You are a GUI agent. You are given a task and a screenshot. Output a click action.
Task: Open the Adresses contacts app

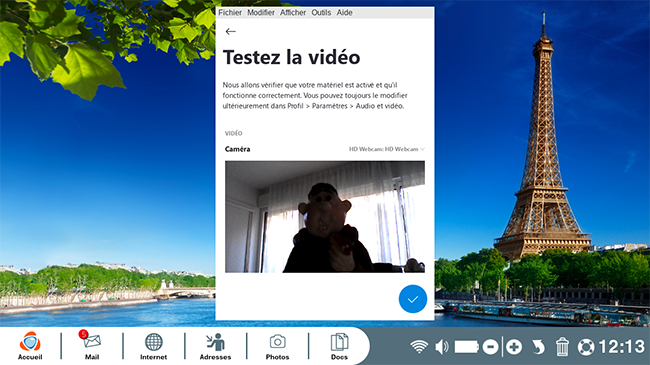tap(216, 346)
